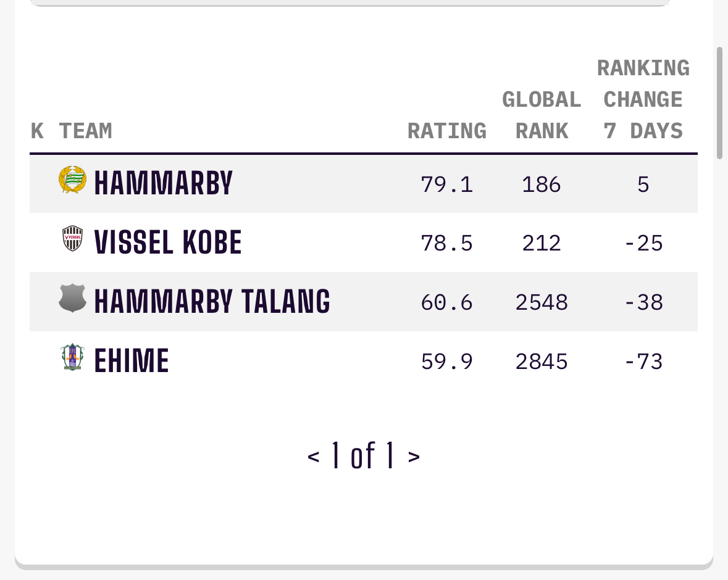728x580 pixels.
Task: Click the Hammarby Talang grey shield icon
Action: [x=72, y=298]
